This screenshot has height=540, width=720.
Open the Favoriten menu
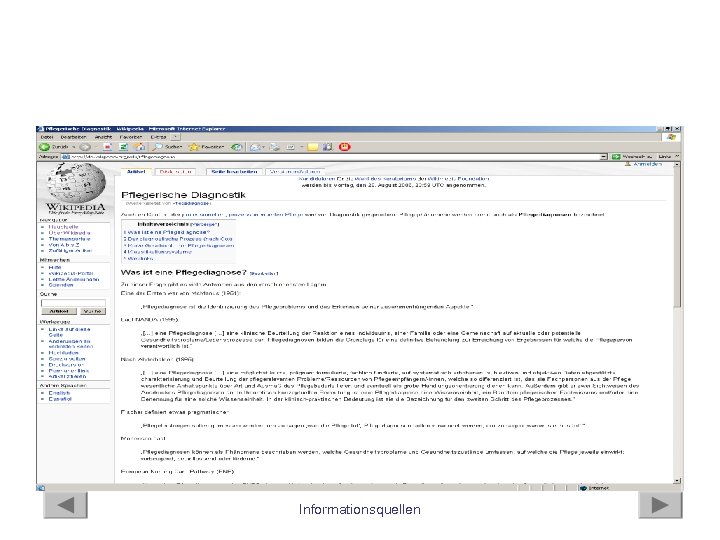pyautogui.click(x=131, y=137)
